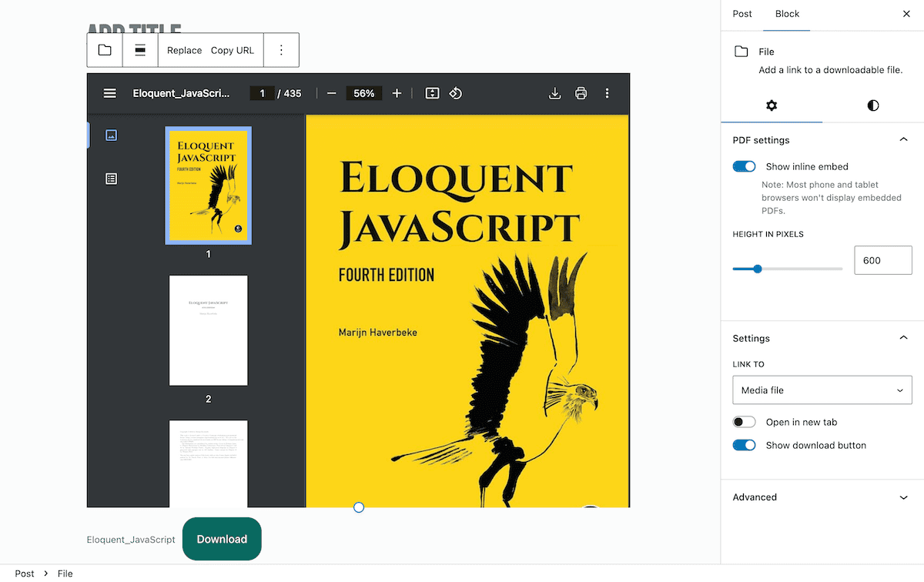The height and width of the screenshot is (582, 924).
Task: Expand the Advanced panel
Action: coord(822,497)
